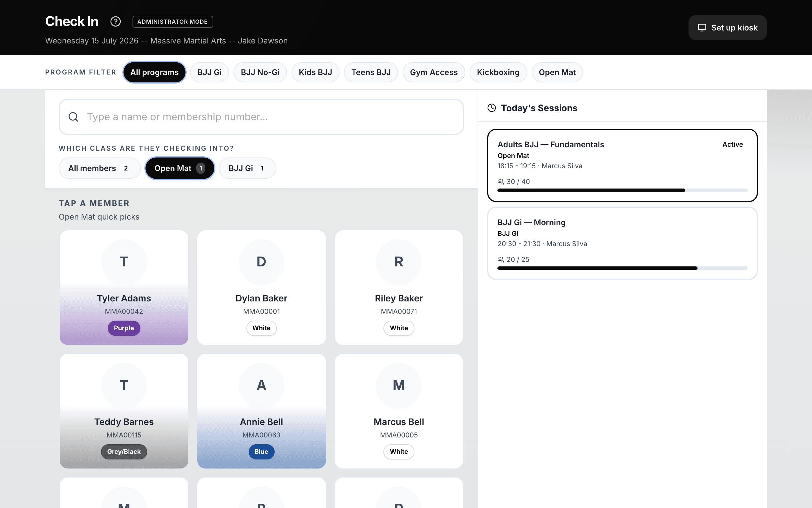This screenshot has width=812, height=508.
Task: Tap the Marcus Bell name
Action: [x=399, y=422]
